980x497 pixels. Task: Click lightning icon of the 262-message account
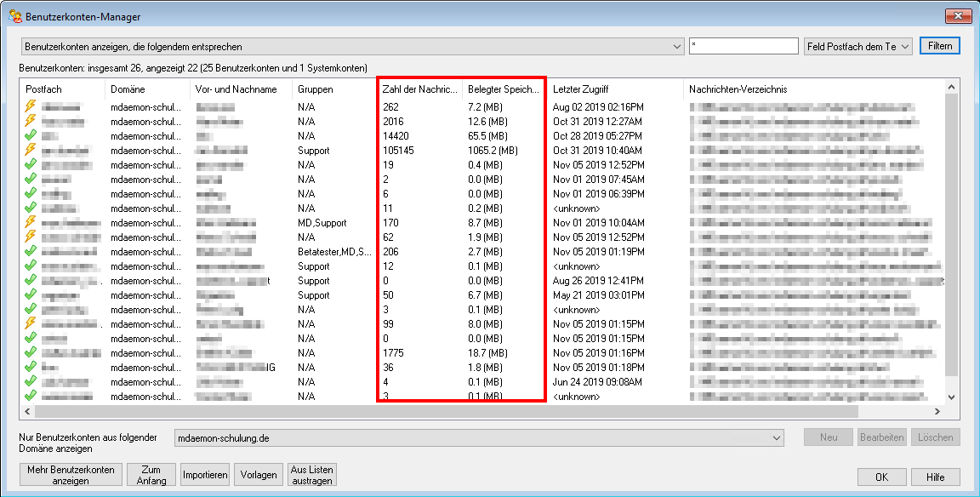(x=31, y=107)
